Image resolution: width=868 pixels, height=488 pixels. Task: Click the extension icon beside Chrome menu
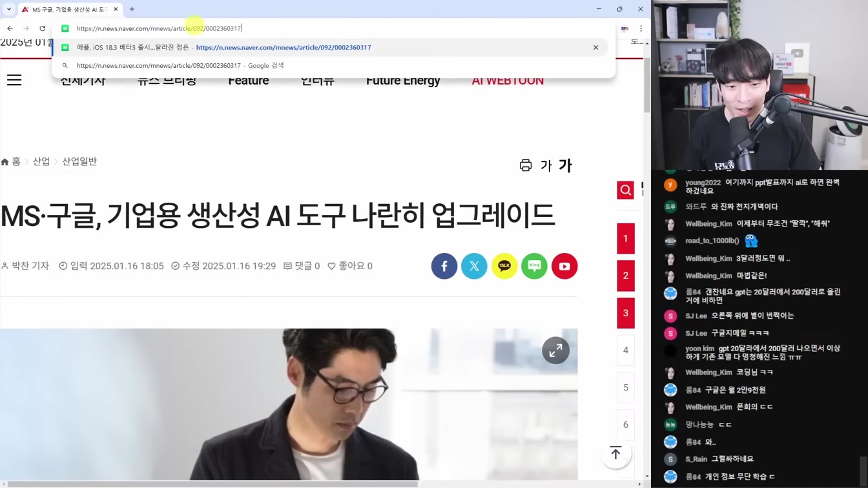point(625,28)
